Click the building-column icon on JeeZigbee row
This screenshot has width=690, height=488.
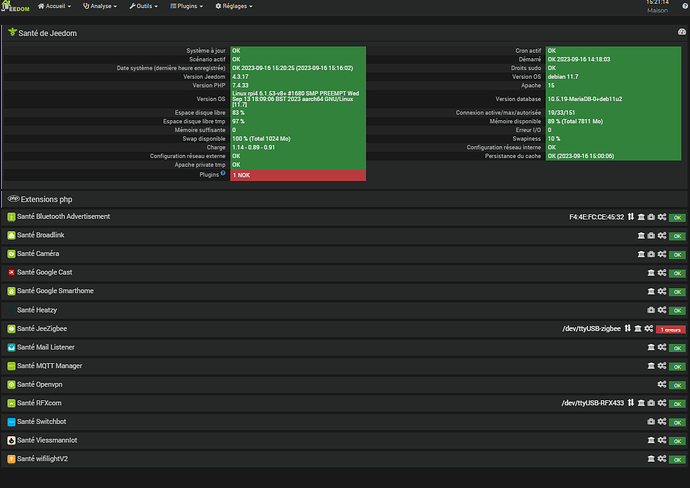tap(638, 329)
